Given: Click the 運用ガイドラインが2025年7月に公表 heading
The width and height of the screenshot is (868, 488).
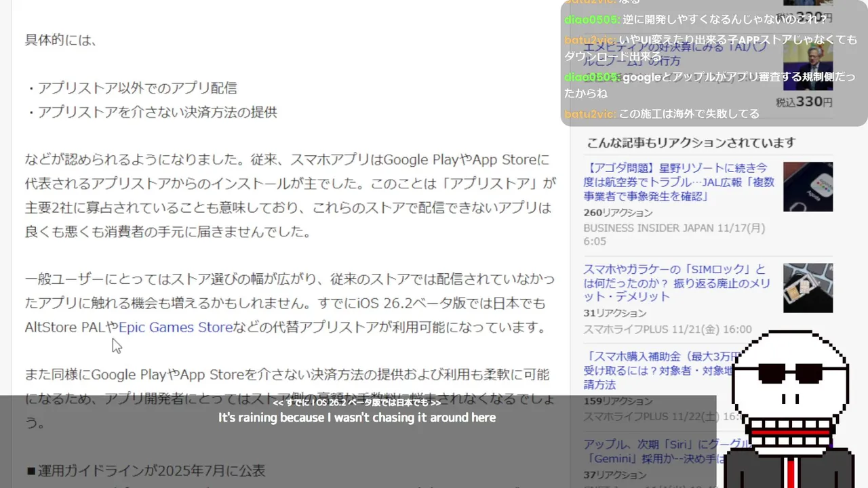Looking at the screenshot, I should [146, 470].
